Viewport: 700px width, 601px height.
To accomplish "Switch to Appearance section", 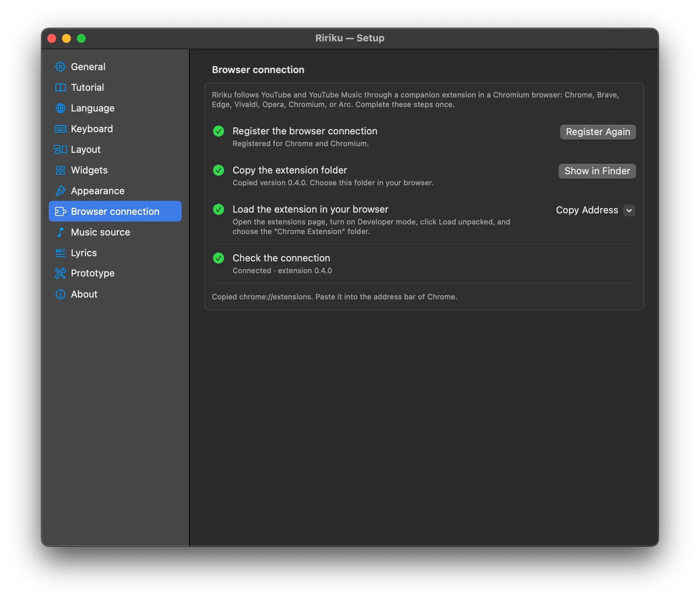I will 115,191.
